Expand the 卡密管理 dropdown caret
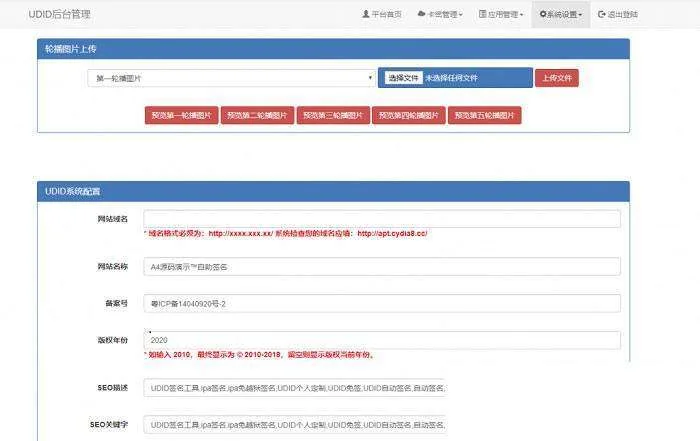Screen dimensions: 700x441 coord(460,16)
